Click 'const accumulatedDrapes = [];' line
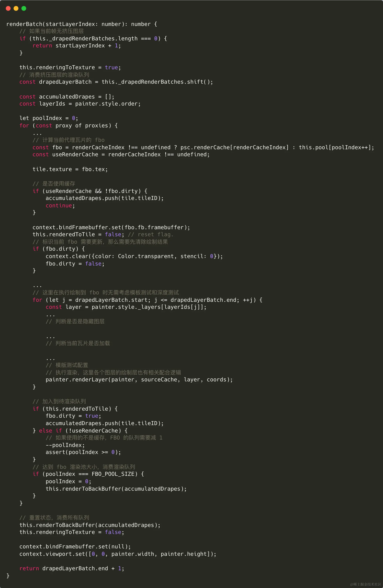The height and width of the screenshot is (588, 383). point(67,97)
